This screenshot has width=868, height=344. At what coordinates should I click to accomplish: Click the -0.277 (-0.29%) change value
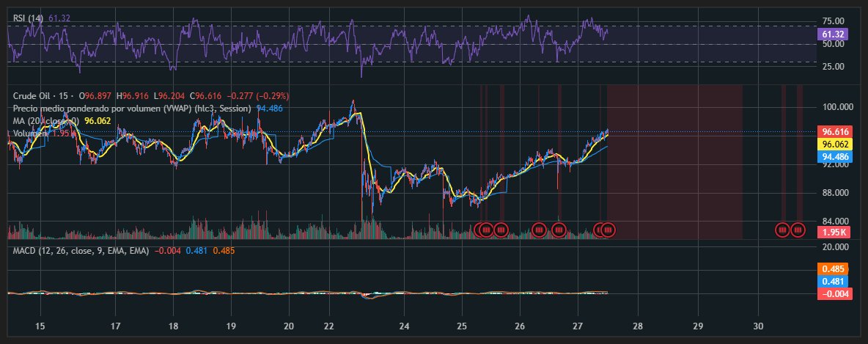258,96
